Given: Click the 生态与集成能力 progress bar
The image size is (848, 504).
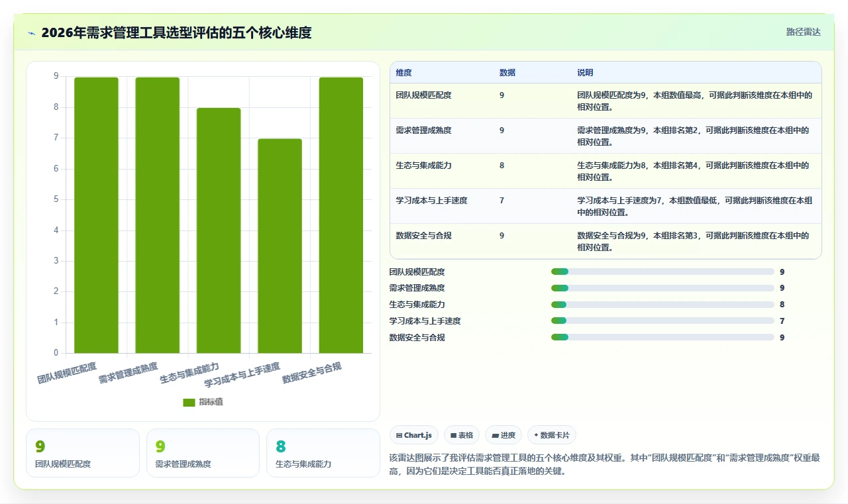Looking at the screenshot, I should tap(662, 305).
